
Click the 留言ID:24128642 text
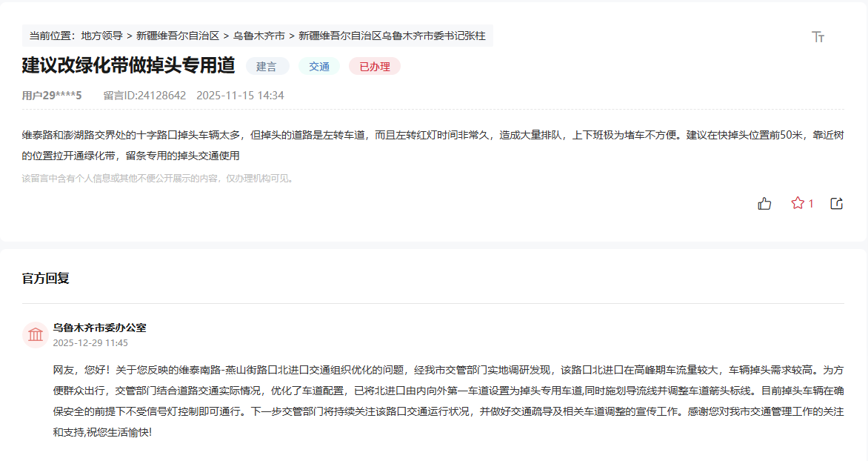pyautogui.click(x=144, y=96)
